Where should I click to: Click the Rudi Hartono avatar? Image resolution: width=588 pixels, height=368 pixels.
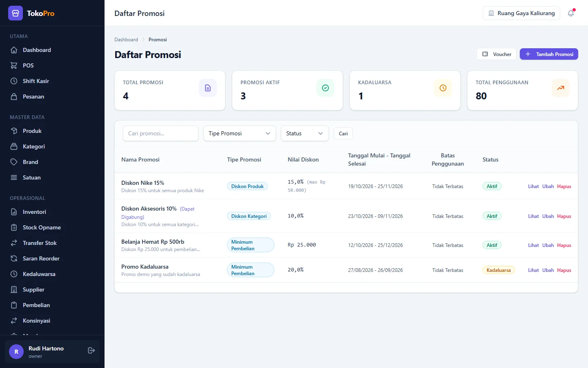(16, 352)
